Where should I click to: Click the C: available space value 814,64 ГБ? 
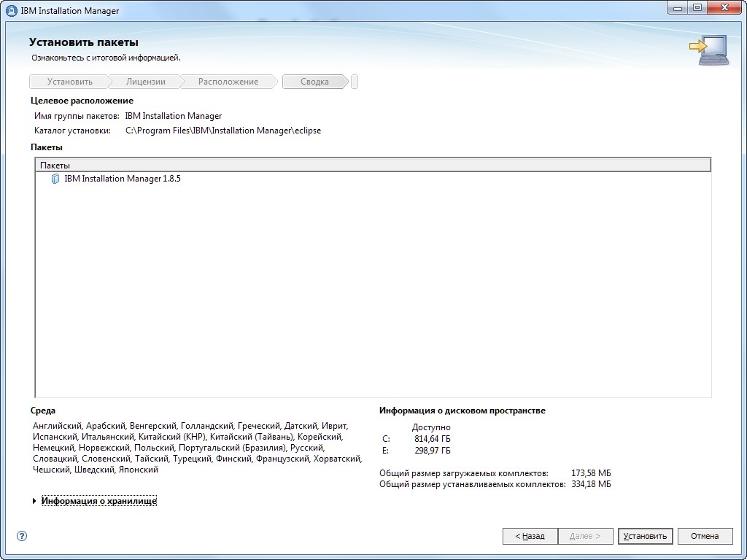coord(432,439)
